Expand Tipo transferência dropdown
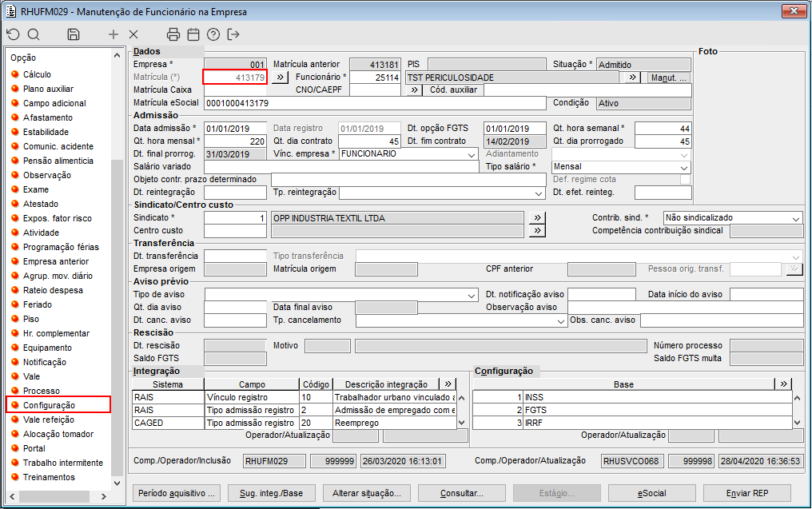Screen dimensions: 812x509 (x=796, y=256)
